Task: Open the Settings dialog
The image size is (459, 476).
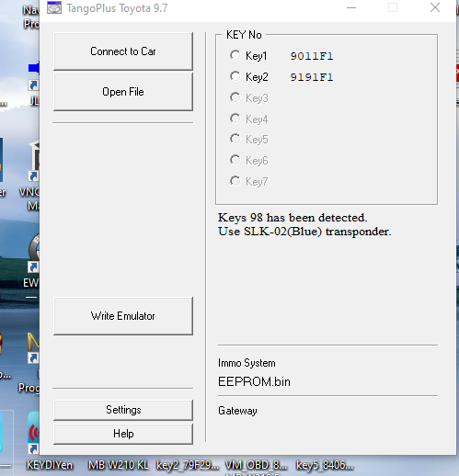Action: click(123, 410)
